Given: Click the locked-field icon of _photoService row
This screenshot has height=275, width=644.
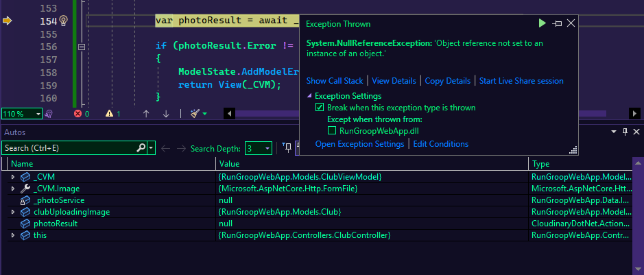Looking at the screenshot, I should click(x=25, y=200).
